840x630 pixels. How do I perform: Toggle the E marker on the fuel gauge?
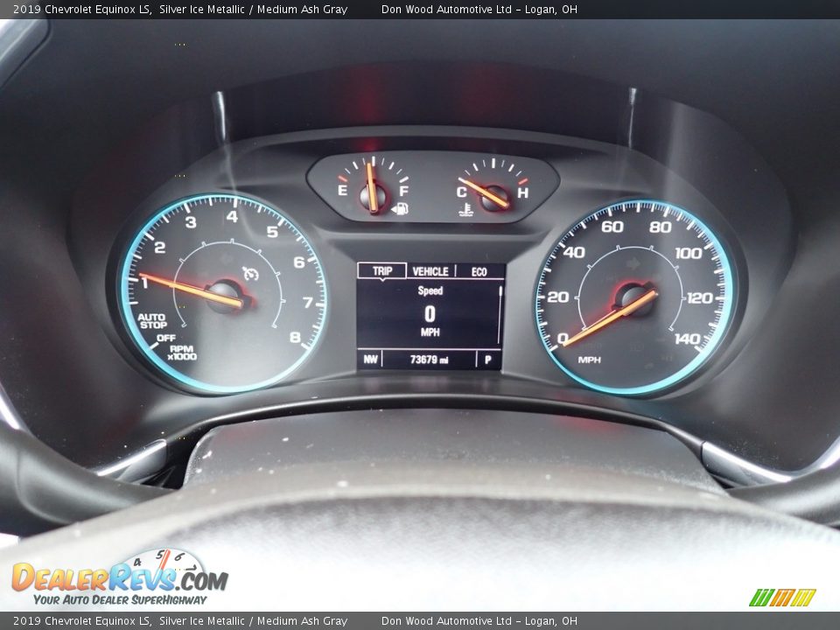pos(341,191)
